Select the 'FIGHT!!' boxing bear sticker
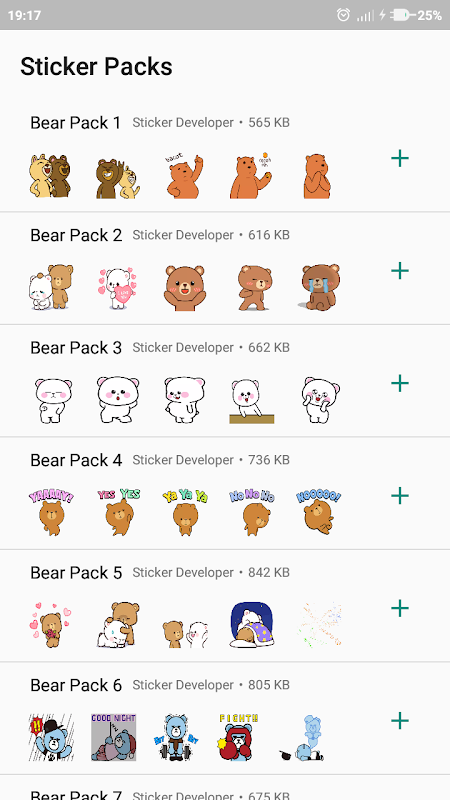This screenshot has height=800, width=450. click(239, 737)
